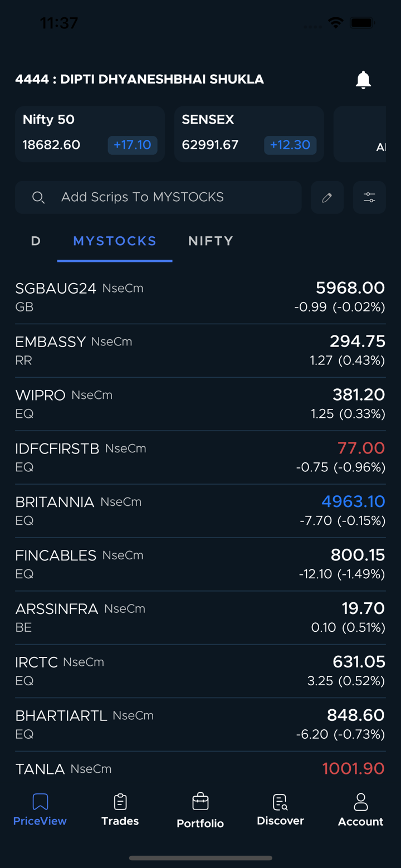
Task: Open the filter sliders icon
Action: pos(369,197)
